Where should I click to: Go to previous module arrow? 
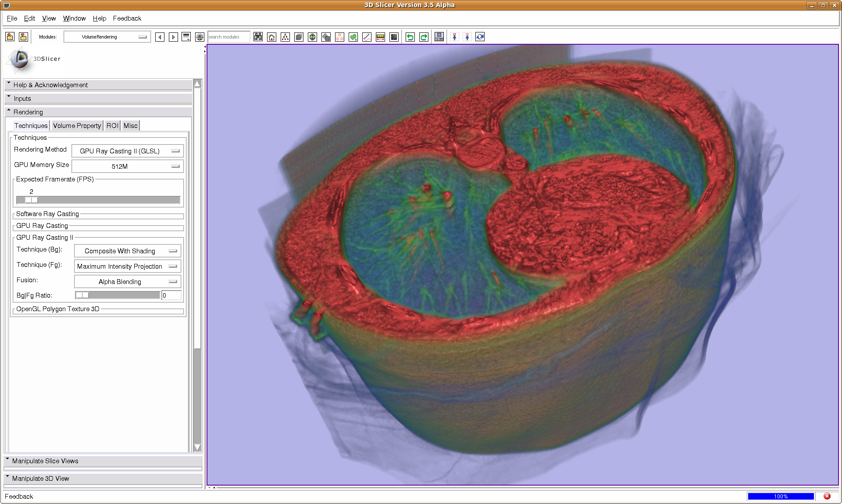coord(160,37)
